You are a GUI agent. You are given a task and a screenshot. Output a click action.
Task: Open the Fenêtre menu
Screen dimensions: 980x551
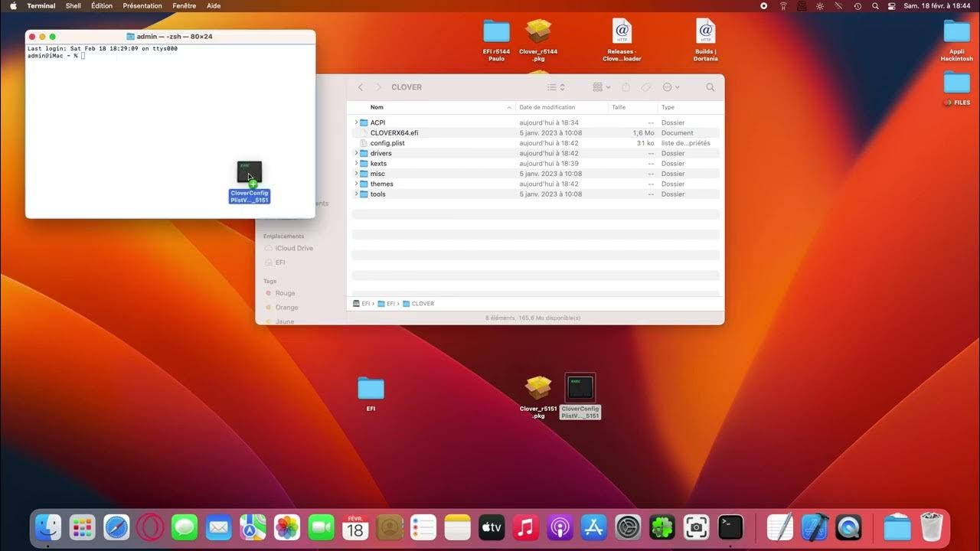click(185, 5)
